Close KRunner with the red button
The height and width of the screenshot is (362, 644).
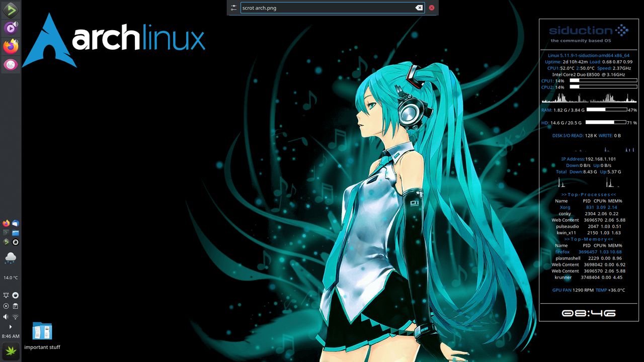pos(432,8)
